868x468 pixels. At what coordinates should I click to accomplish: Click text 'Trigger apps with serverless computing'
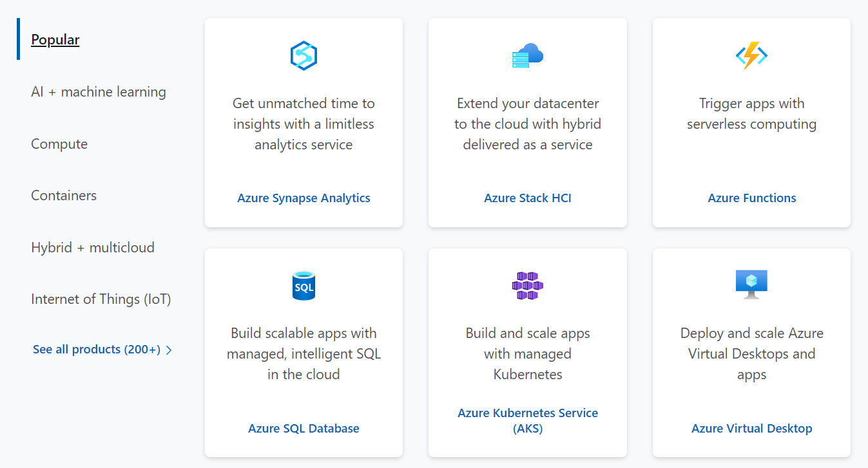pyautogui.click(x=751, y=113)
